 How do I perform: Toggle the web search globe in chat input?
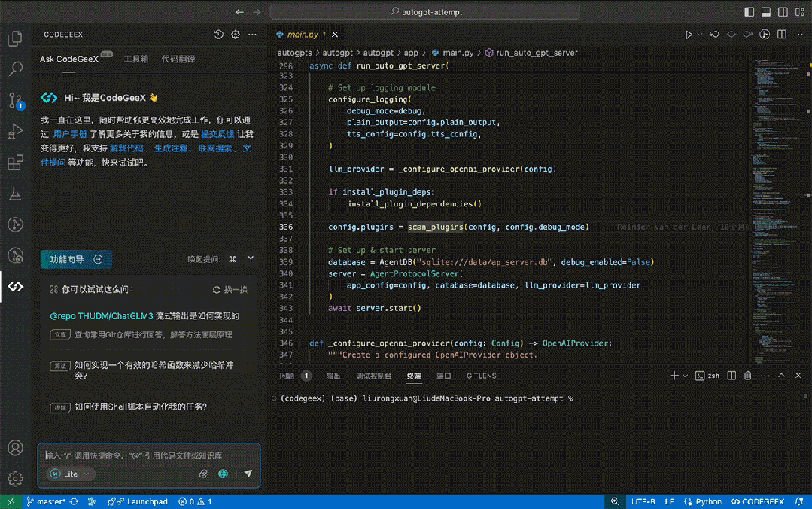tap(224, 474)
